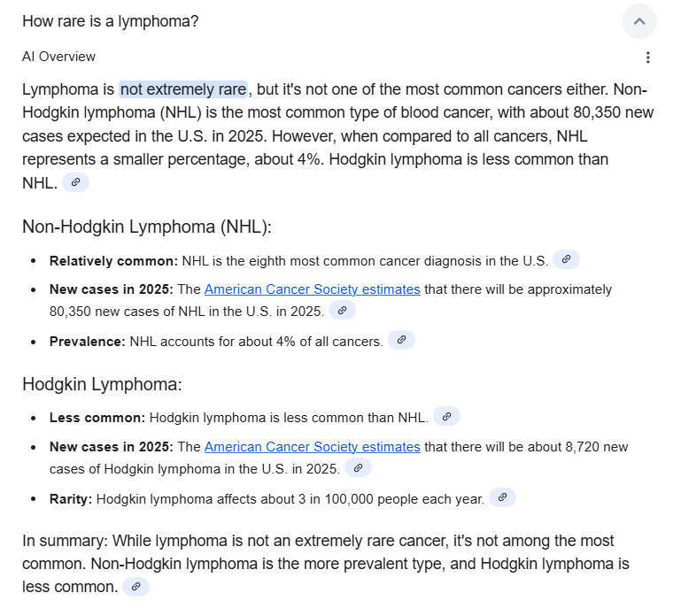673x616 pixels.
Task: Click source icon after 80,350 NHL cases bullet
Action: (342, 311)
